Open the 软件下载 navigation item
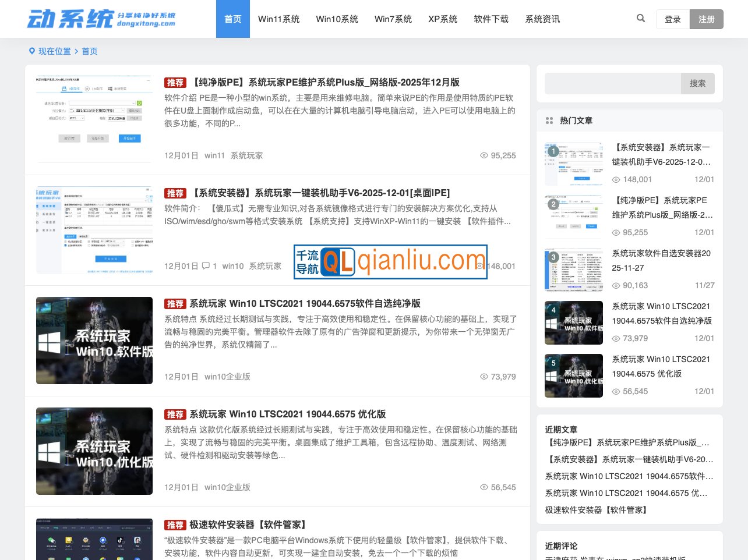 coord(491,19)
